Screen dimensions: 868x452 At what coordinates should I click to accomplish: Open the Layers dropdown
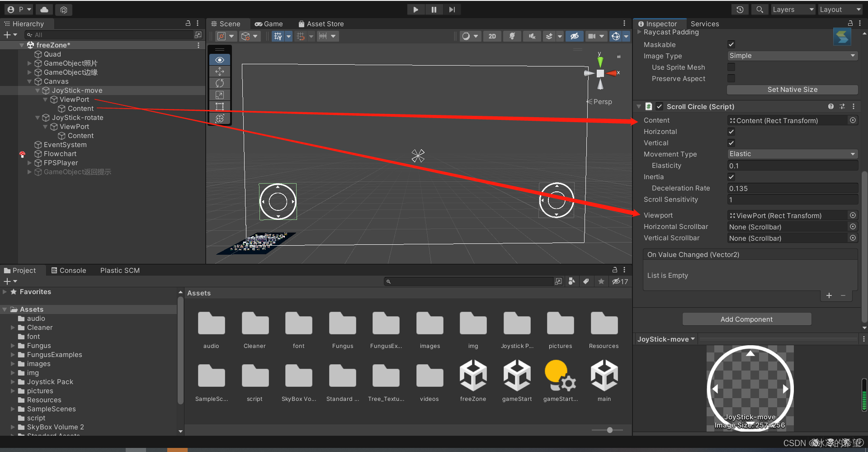click(793, 10)
